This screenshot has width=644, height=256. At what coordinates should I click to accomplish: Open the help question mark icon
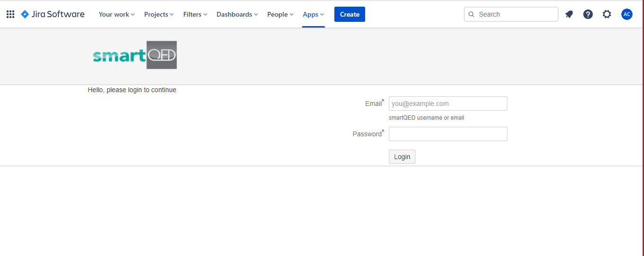click(x=588, y=14)
